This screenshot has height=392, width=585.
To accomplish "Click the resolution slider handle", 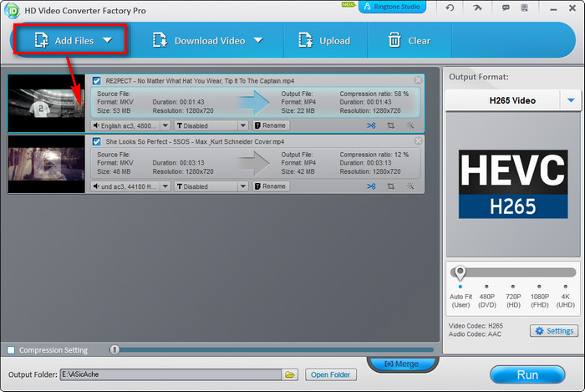I will tap(460, 272).
